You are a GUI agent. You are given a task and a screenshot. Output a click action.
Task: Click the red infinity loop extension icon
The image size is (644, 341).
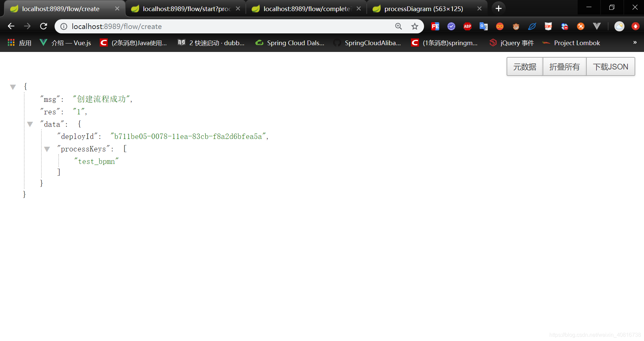500,26
